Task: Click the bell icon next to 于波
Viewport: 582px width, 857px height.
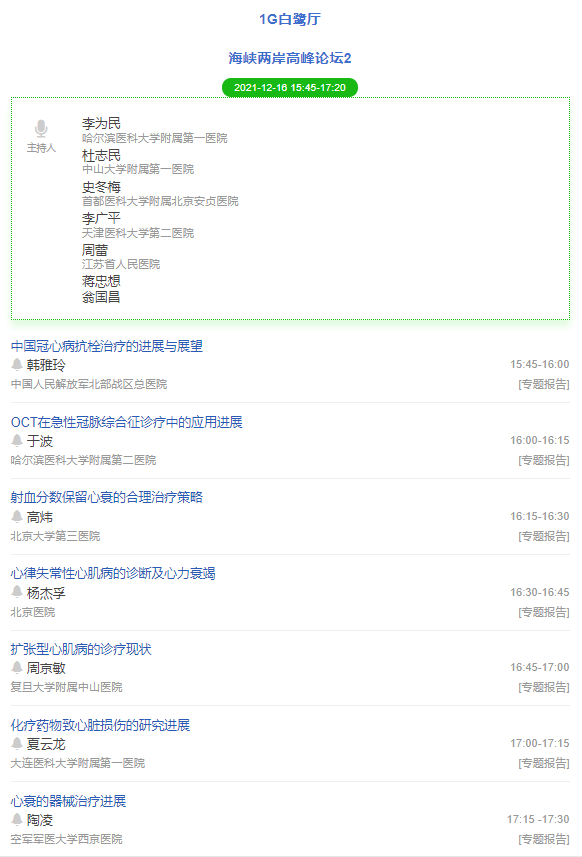Action: [x=17, y=441]
